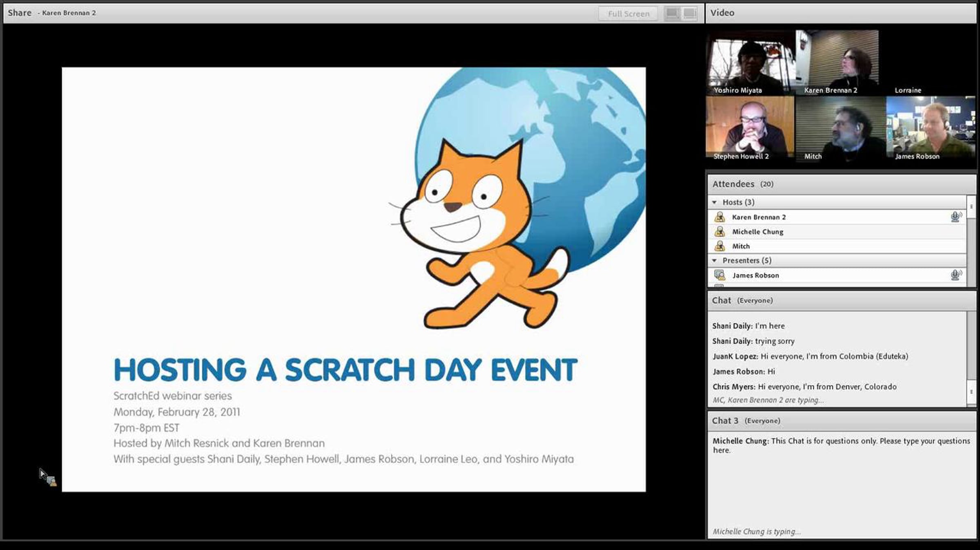This screenshot has width=980, height=550.
Task: Click "Michelle Chung is typing..." status in Chat 3
Action: click(757, 532)
